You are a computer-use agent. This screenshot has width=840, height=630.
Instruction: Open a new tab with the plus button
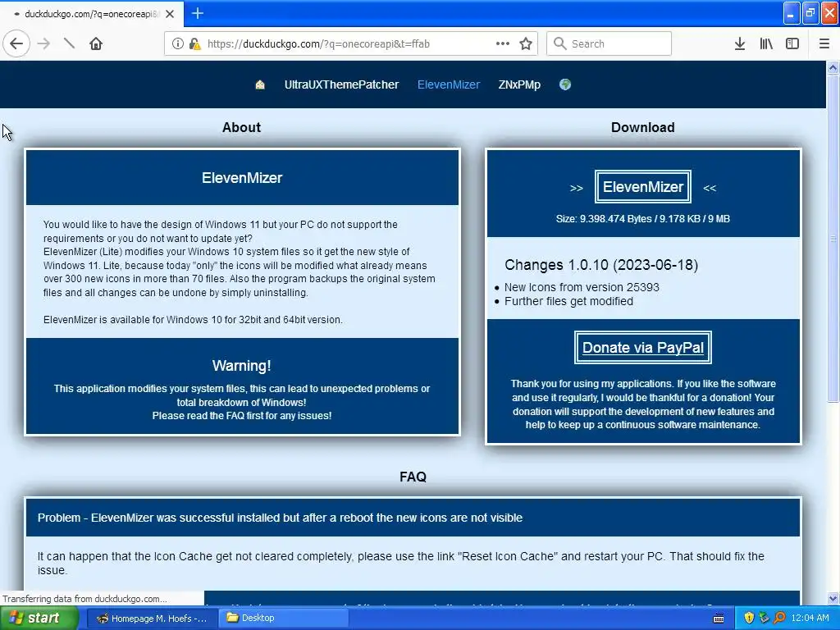(x=197, y=13)
